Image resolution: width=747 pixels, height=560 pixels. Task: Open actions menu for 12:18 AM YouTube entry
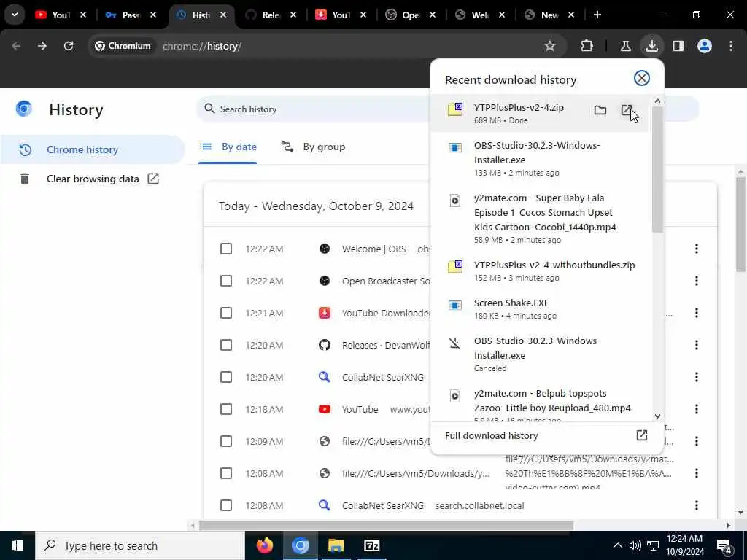click(697, 409)
